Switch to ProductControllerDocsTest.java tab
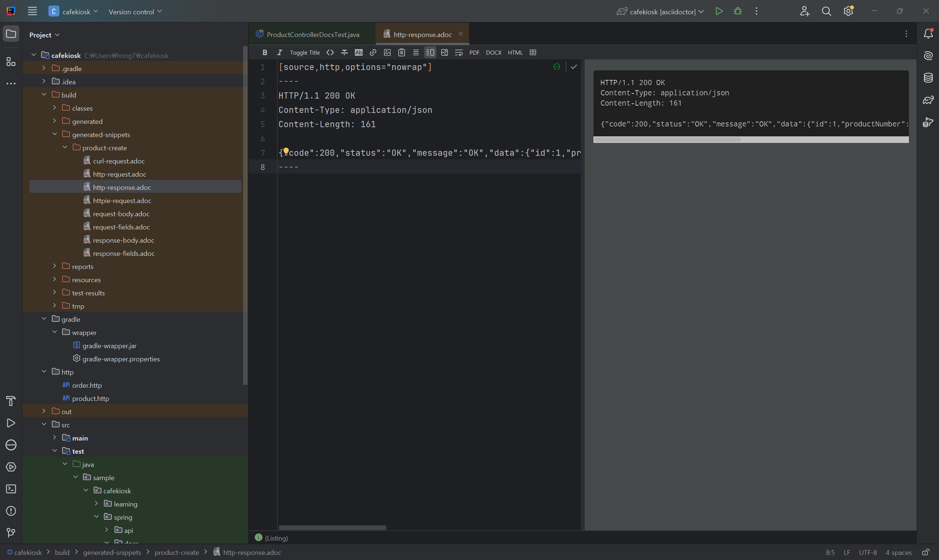 [312, 34]
